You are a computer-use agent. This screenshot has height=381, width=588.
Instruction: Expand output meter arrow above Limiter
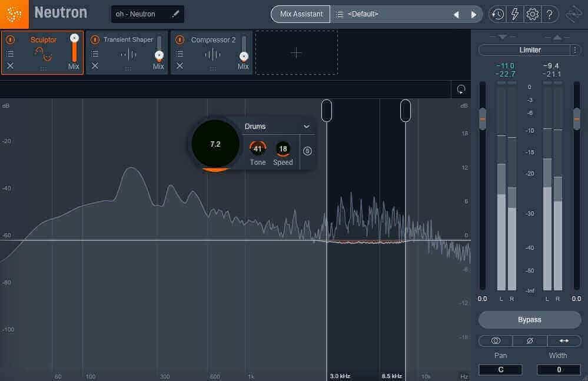pos(557,37)
